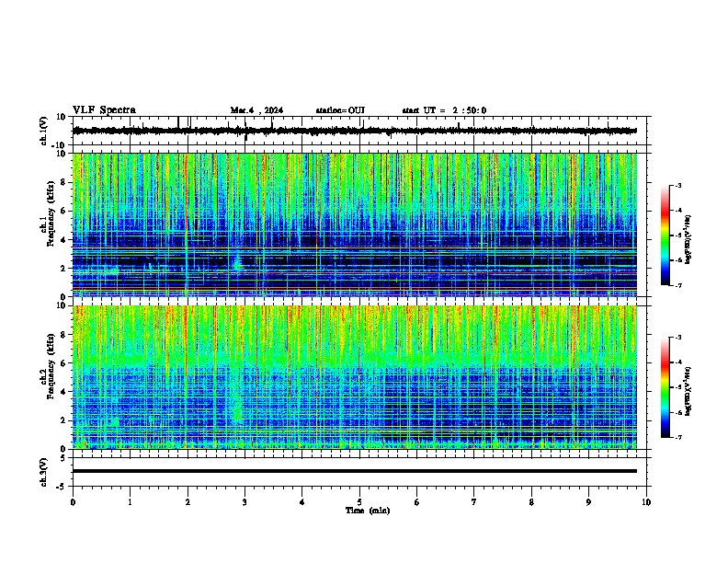Click the ch.1 Frequency (kHz) axis label

[51, 213]
